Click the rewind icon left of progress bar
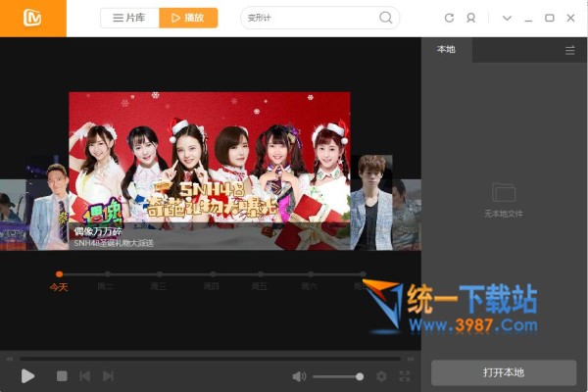The height and width of the screenshot is (392, 588). [x=10, y=359]
